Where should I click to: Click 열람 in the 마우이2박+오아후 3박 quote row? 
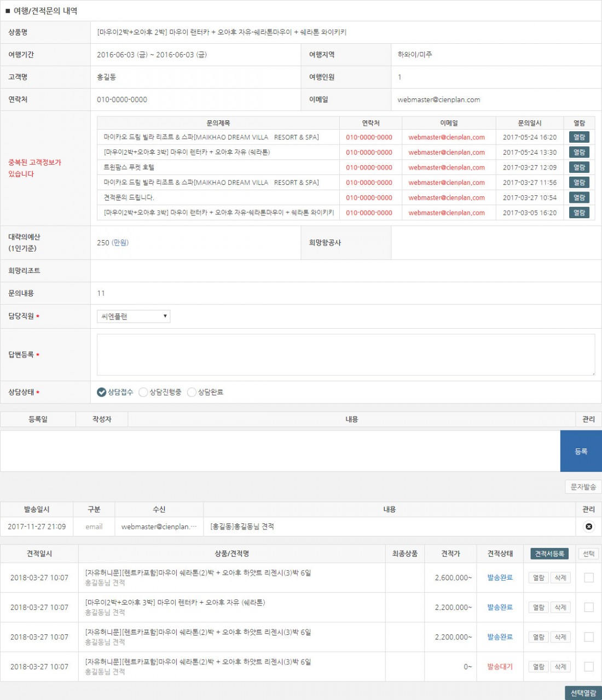coord(539,607)
